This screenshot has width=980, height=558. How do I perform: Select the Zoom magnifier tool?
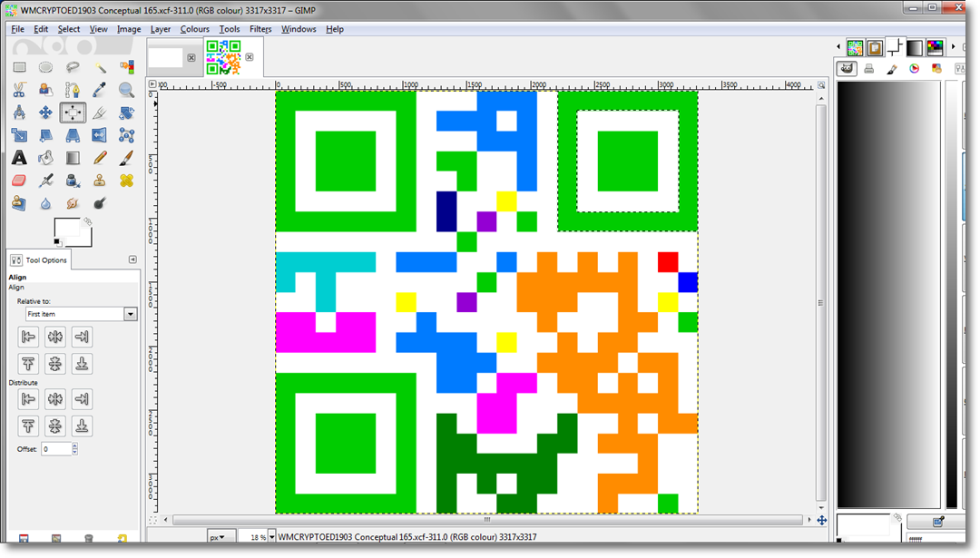[127, 90]
